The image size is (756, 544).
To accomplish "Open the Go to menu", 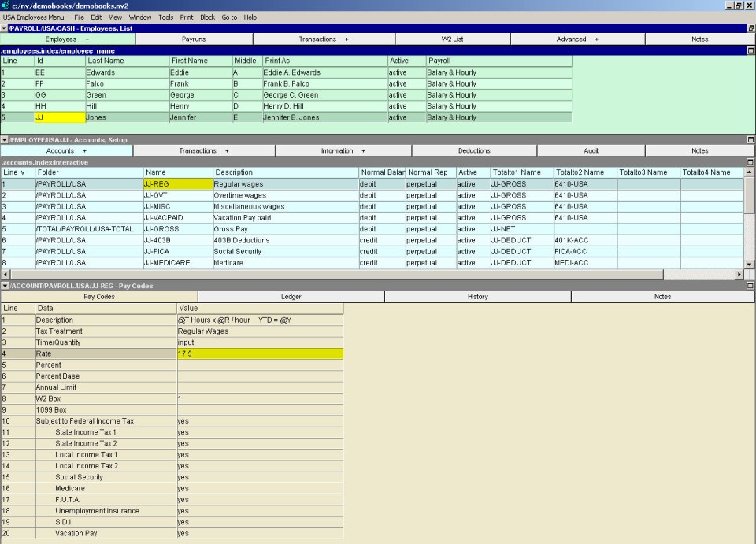I will 229,17.
